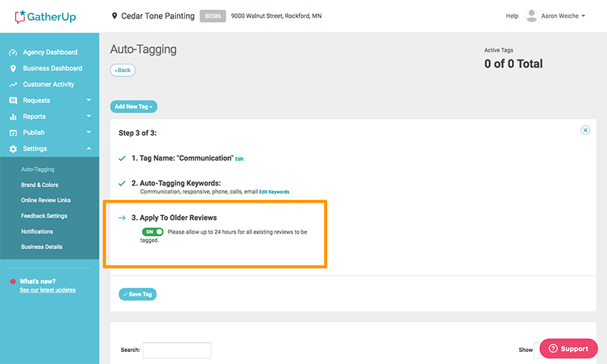Open Customer Activity menu item
Image resolution: width=607 pixels, height=364 pixels.
click(x=49, y=84)
